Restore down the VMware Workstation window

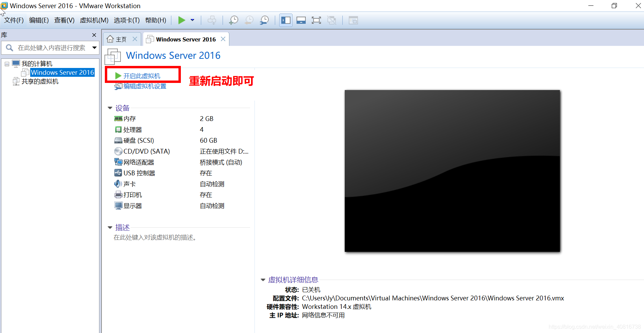click(614, 6)
